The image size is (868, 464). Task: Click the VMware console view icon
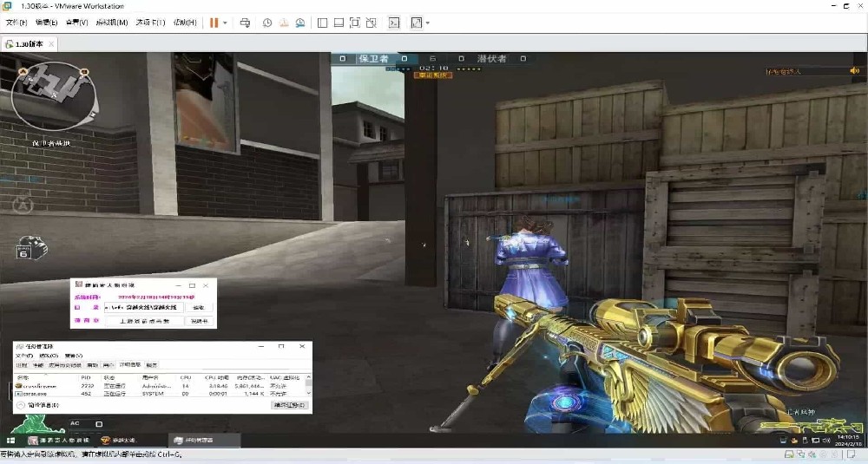[x=394, y=23]
